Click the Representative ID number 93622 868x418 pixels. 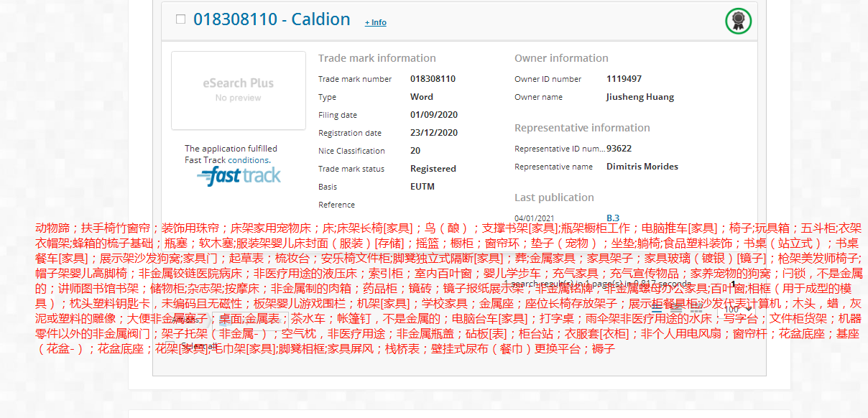[x=619, y=149]
